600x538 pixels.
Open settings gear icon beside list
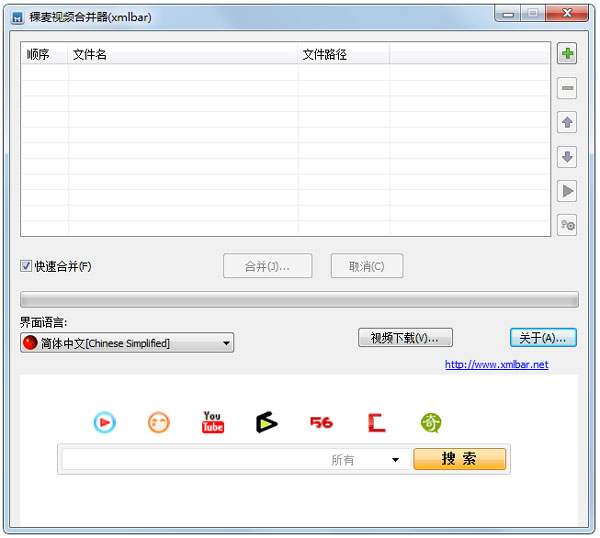pyautogui.click(x=567, y=225)
